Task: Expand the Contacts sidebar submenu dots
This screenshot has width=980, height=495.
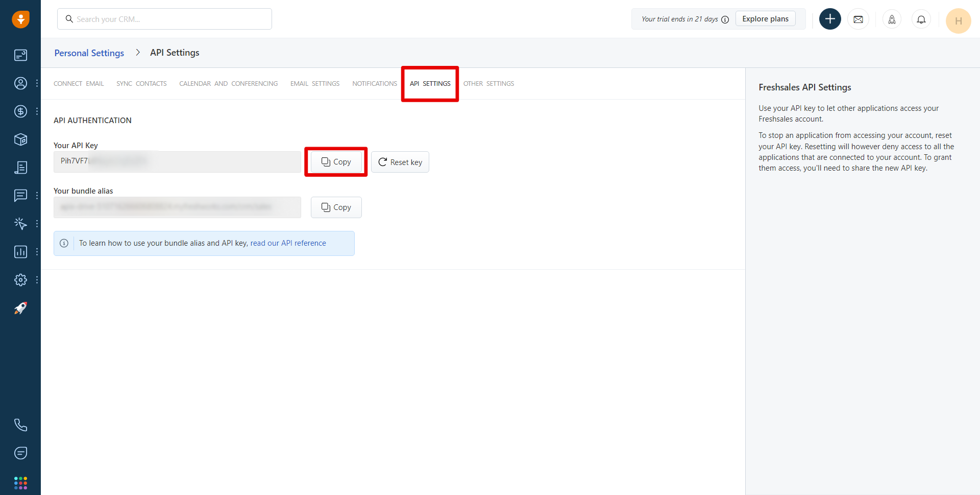Action: tap(37, 83)
